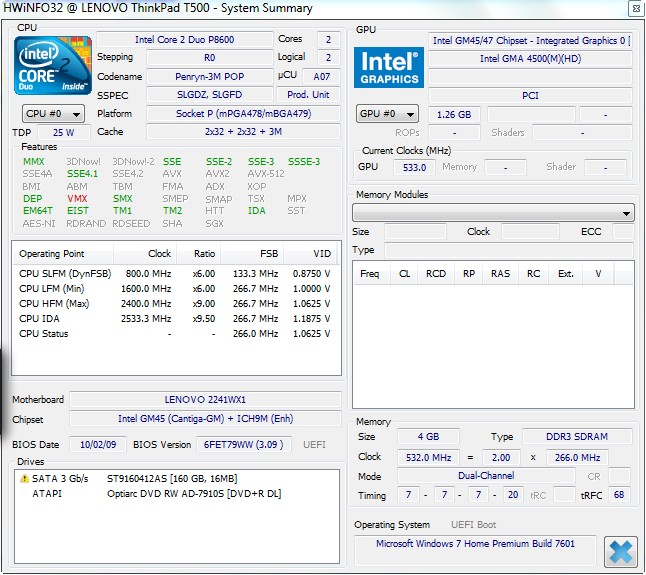Click the cache value 2x32 + 2x32 + 3M
646x575 pixels.
tap(243, 132)
